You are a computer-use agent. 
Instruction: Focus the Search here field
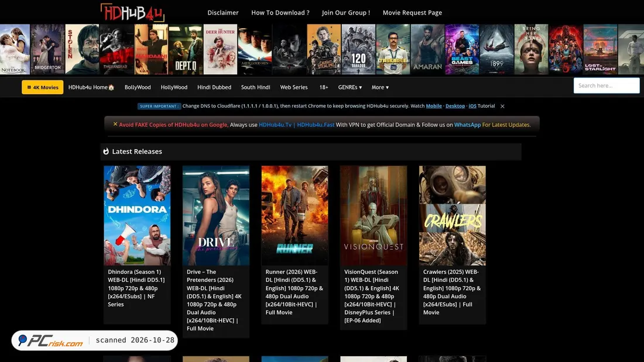[607, 85]
